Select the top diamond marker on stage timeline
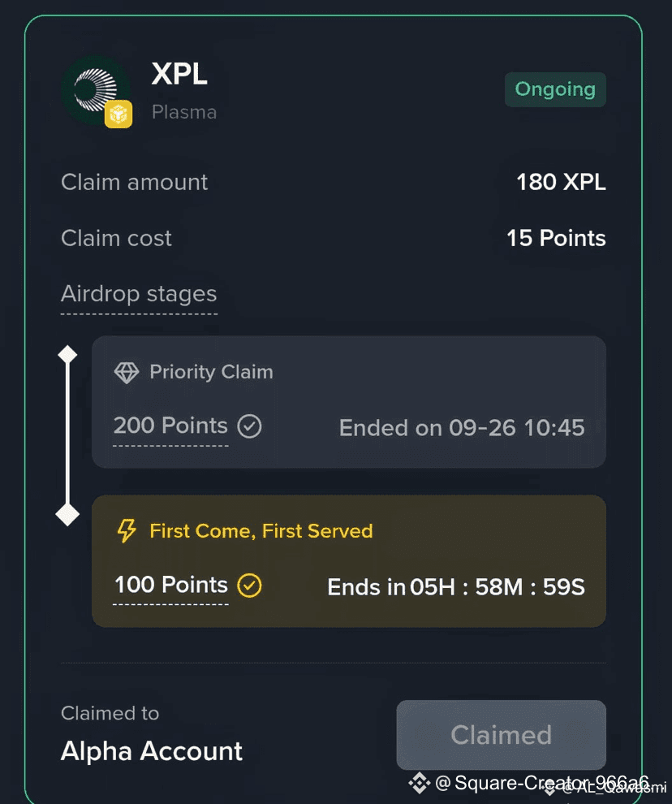 click(x=67, y=354)
